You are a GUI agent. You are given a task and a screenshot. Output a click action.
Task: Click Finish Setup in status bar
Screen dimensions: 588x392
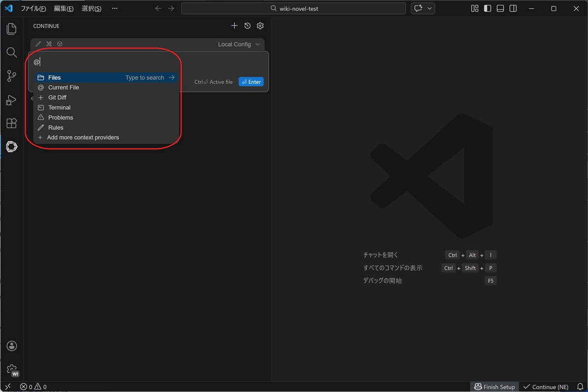coord(494,387)
